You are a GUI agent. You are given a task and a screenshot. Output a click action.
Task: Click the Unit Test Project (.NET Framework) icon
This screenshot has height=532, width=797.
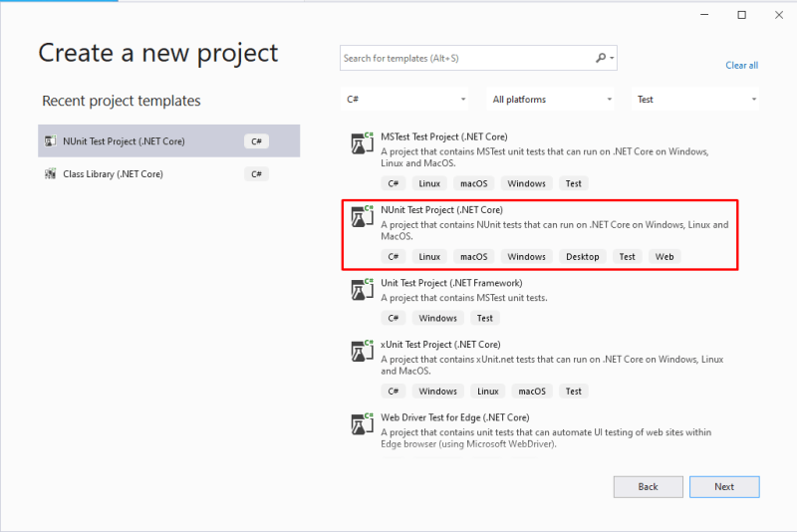[362, 290]
